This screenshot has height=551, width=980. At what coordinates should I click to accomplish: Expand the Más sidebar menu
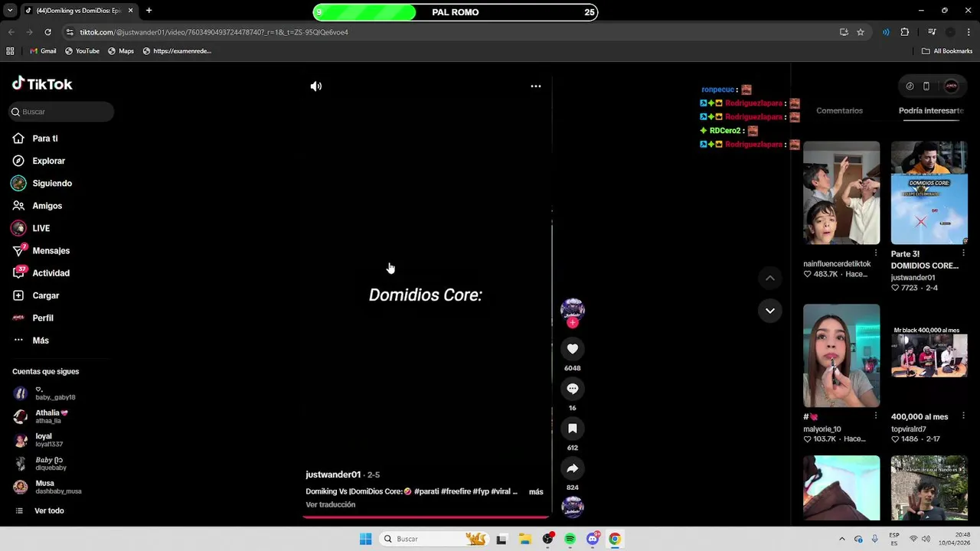coord(40,341)
